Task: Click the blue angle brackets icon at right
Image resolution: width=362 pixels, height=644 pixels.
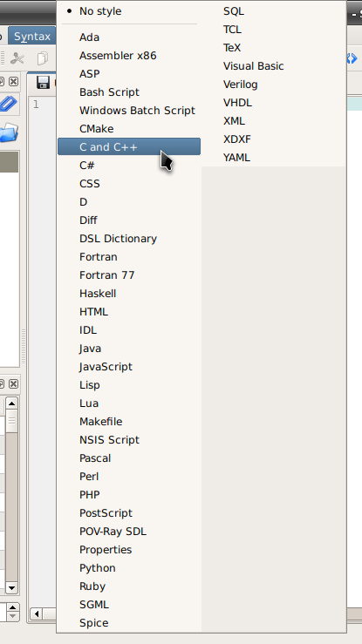Action: (x=352, y=58)
